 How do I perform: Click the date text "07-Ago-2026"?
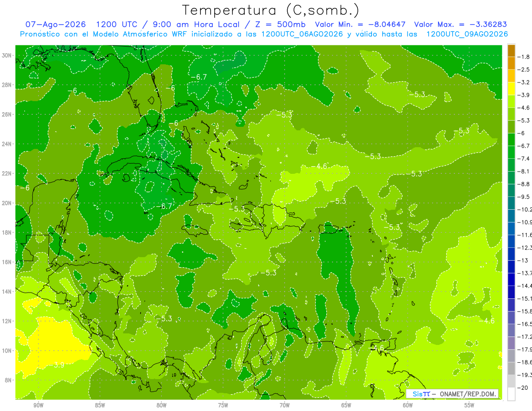point(56,24)
